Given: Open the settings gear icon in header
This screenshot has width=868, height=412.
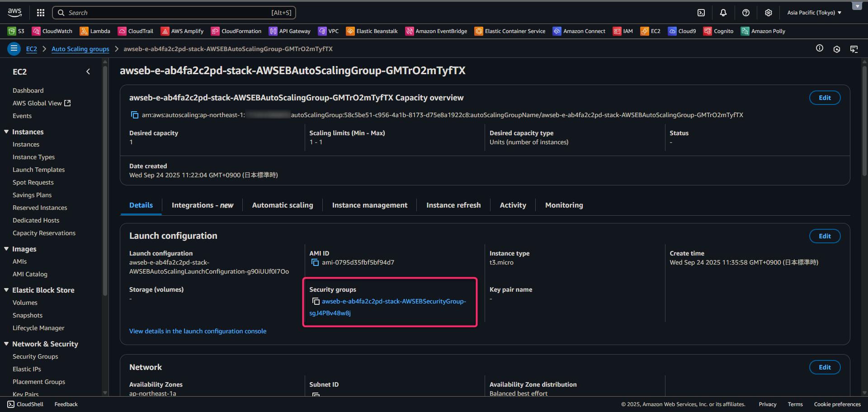Looking at the screenshot, I should tap(769, 13).
